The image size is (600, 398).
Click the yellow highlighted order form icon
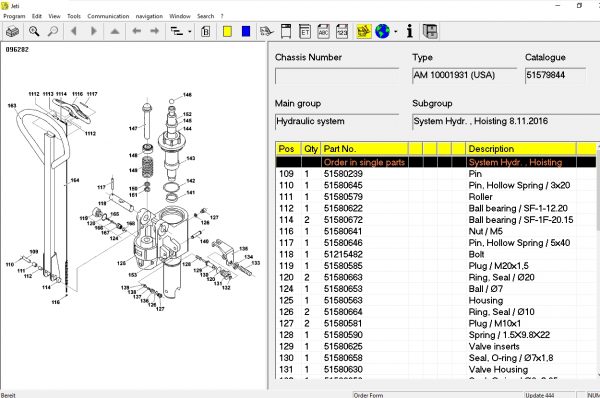pyautogui.click(x=364, y=31)
